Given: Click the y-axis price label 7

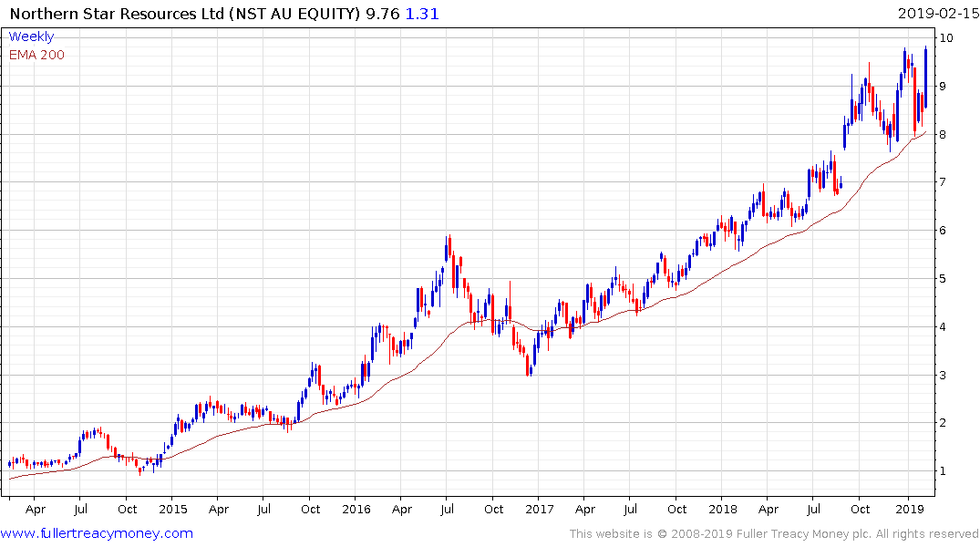Looking at the screenshot, I should [944, 182].
